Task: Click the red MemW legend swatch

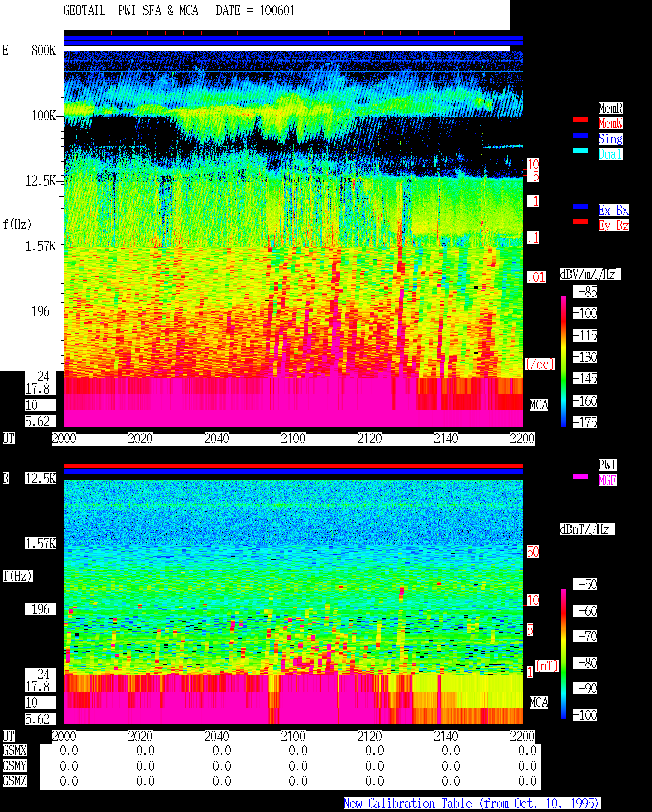Action: 581,120
